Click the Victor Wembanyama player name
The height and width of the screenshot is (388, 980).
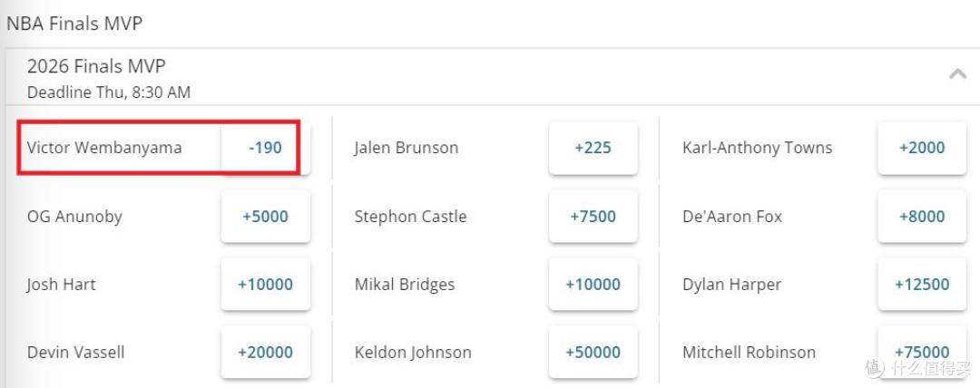(104, 148)
